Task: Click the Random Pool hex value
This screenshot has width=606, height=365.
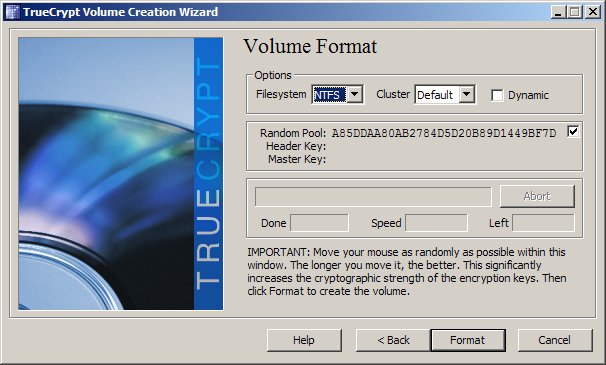Action: coord(444,133)
